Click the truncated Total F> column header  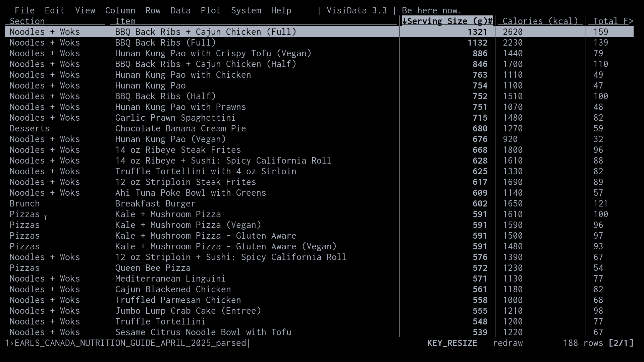click(x=612, y=21)
